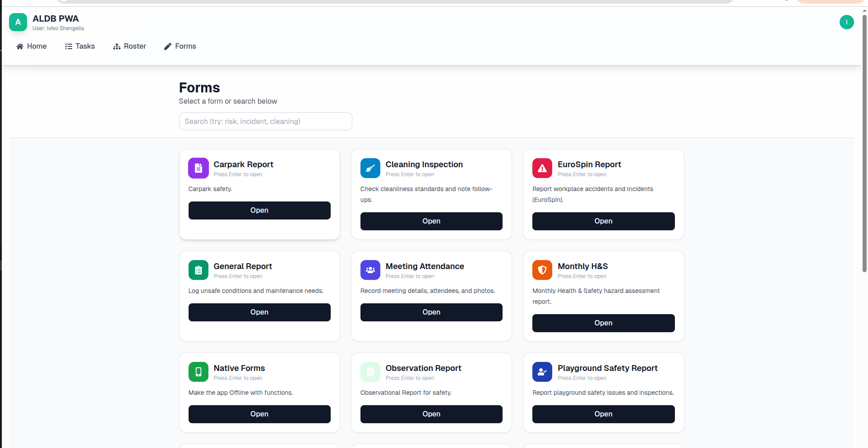Click the EuroSpin Report warning triangle icon
This screenshot has height=448, width=868.
(x=542, y=168)
